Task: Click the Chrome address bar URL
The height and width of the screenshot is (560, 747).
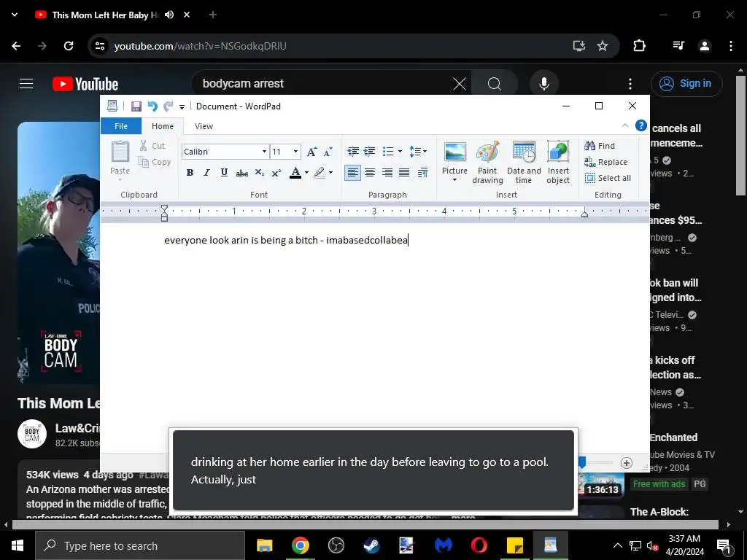Action: point(200,46)
